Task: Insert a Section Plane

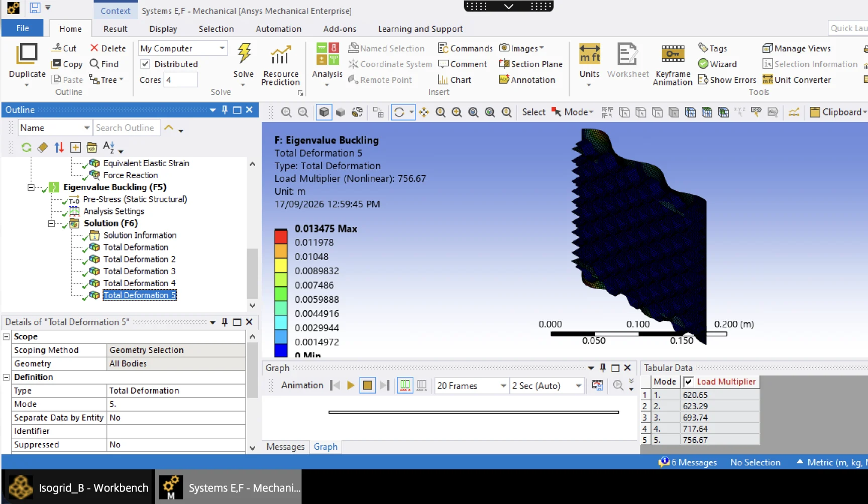Action: click(x=531, y=64)
